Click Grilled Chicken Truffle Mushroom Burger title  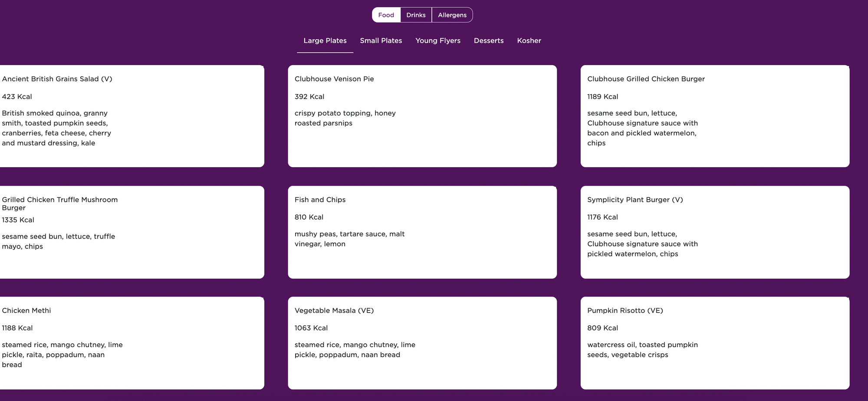60,204
